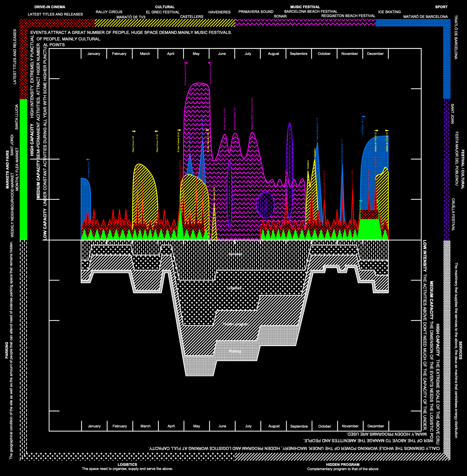This screenshot has width=467, height=476.
Task: Click January on the bottom month axis
Action: point(94,426)
